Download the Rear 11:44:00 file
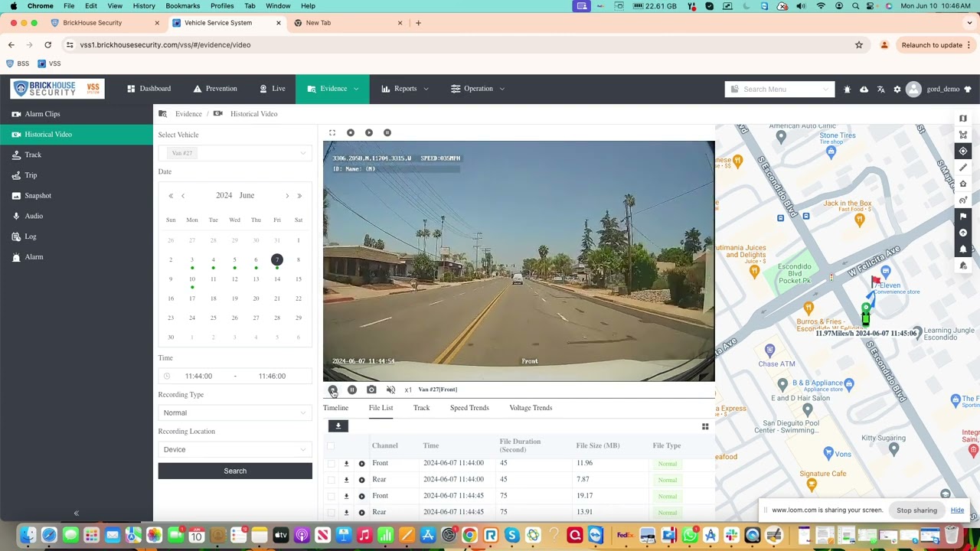This screenshot has height=551, width=980. (346, 480)
